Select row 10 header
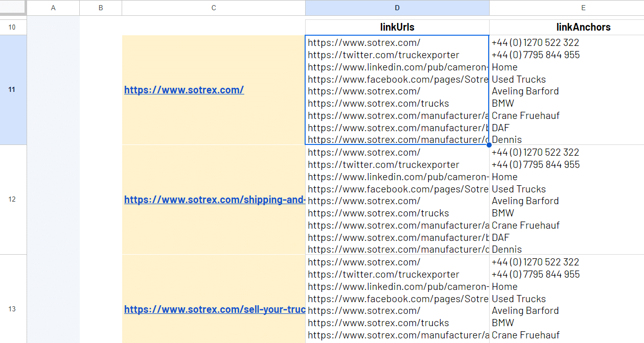Viewport: 644px width, 343px height. click(x=13, y=27)
